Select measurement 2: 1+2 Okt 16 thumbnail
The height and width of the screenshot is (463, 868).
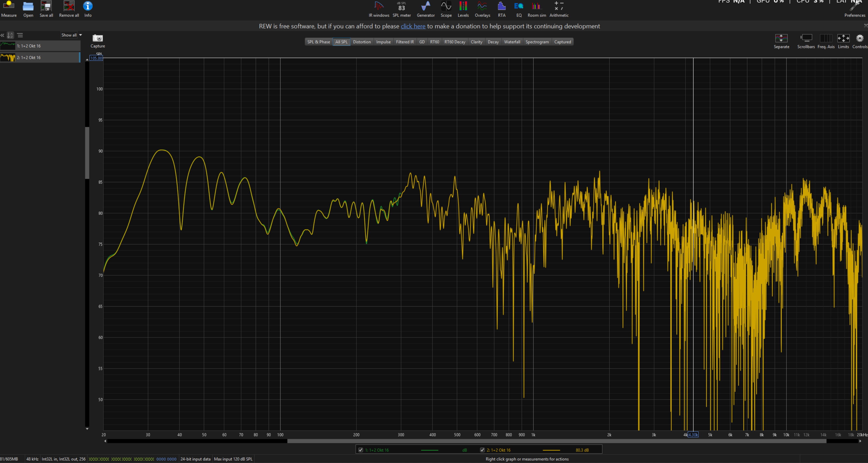[x=8, y=58]
